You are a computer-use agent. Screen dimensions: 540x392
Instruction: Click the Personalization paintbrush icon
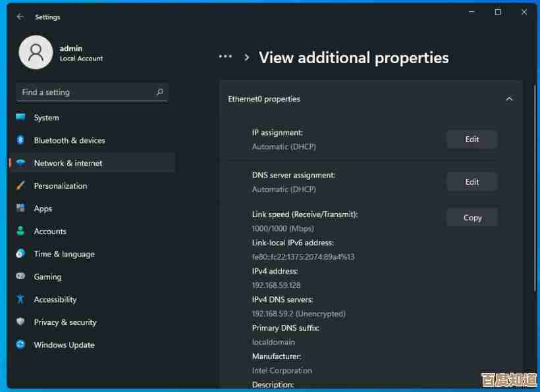point(20,186)
